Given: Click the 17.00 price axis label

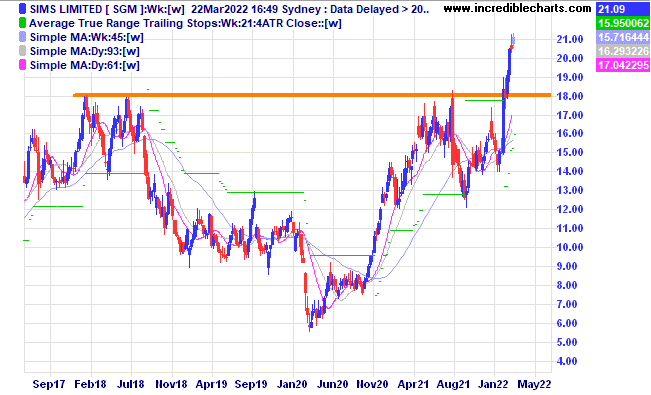Looking at the screenshot, I should click(570, 115).
